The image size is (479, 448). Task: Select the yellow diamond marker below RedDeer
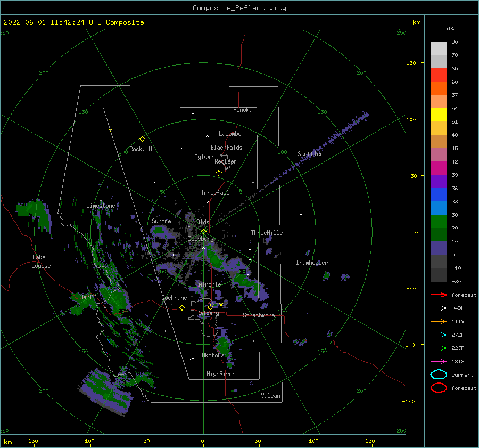coord(219,173)
